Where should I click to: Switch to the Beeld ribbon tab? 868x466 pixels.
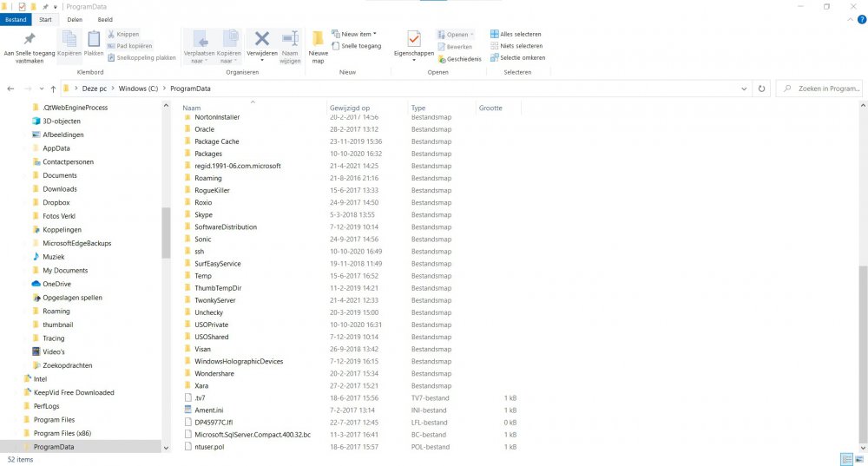[103, 18]
